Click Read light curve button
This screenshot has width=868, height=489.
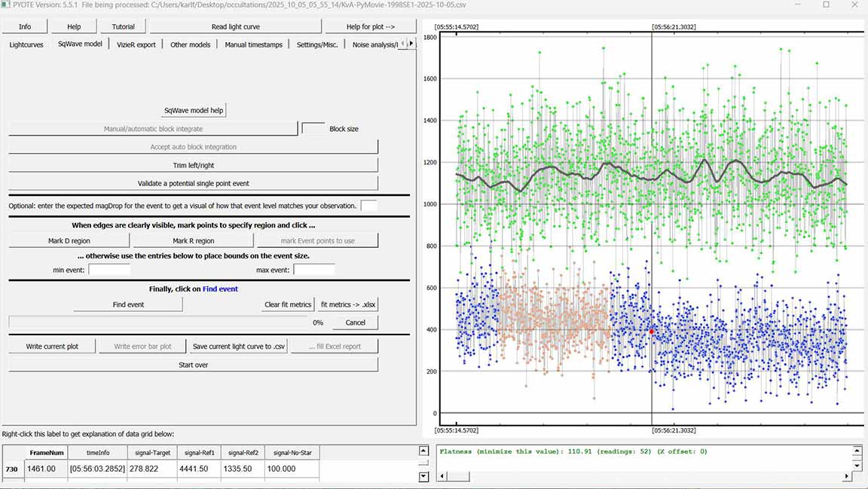(x=235, y=26)
